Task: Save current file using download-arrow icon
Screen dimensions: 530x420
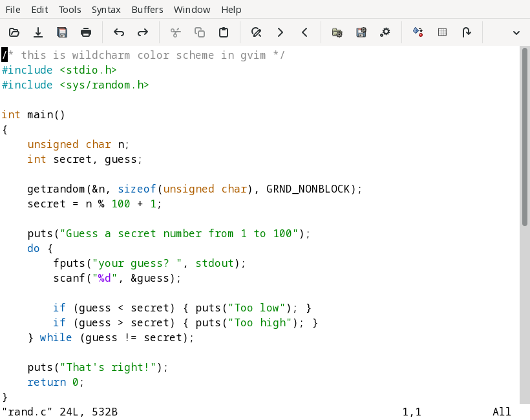Action: point(38,32)
